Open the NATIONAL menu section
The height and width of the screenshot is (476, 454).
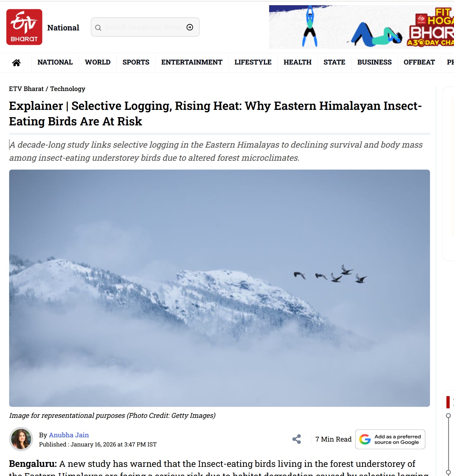pos(55,62)
